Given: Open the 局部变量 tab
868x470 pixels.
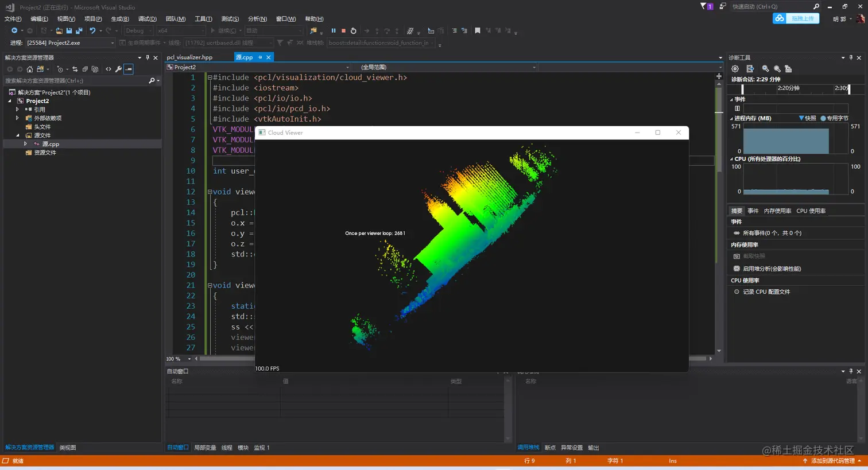Looking at the screenshot, I should point(205,448).
